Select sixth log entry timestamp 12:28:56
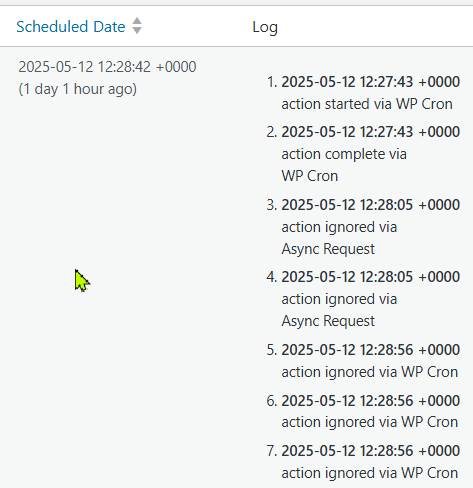Screen dimensions: 473x488 pyautogui.click(x=371, y=400)
